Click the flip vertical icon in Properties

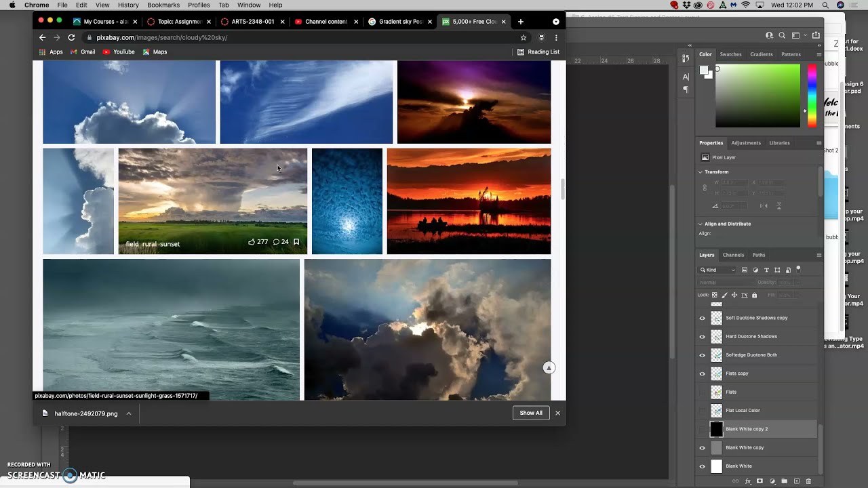pos(778,206)
